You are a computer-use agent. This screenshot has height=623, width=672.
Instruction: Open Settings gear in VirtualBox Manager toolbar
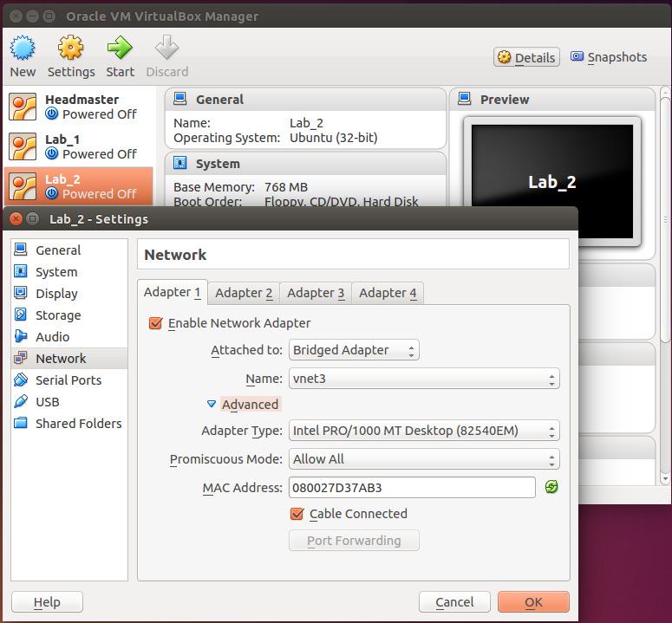pyautogui.click(x=71, y=48)
